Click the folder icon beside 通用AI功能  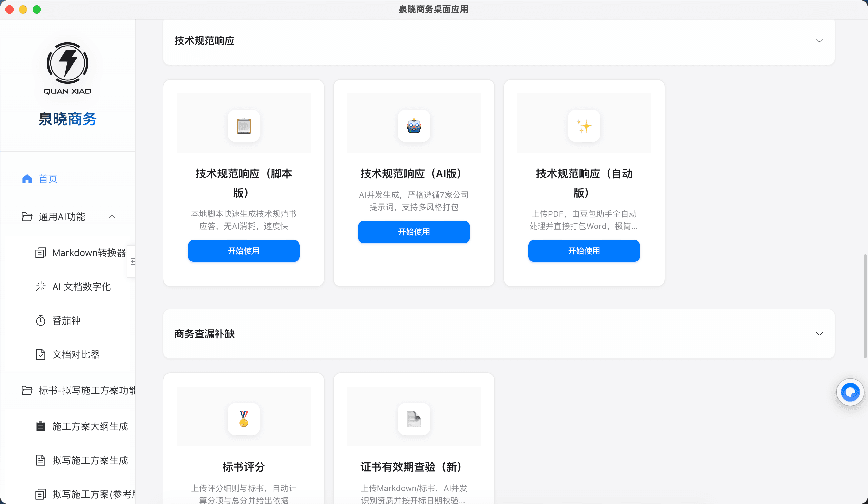pyautogui.click(x=27, y=217)
